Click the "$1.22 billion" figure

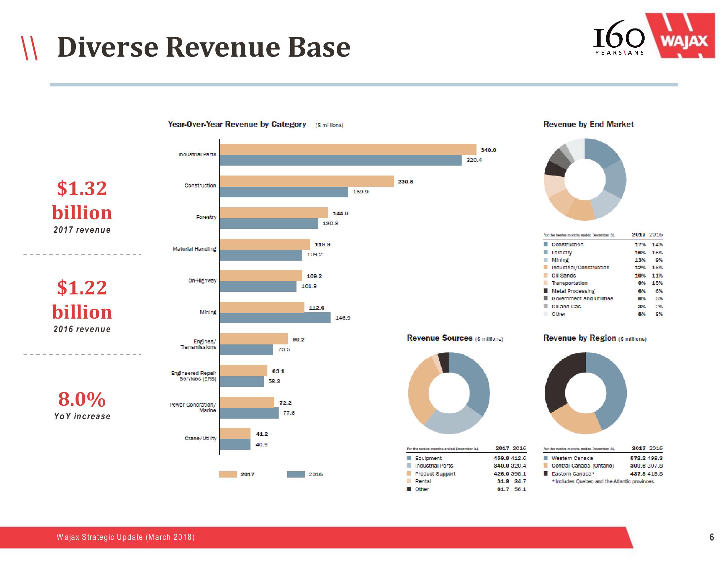tap(82, 299)
